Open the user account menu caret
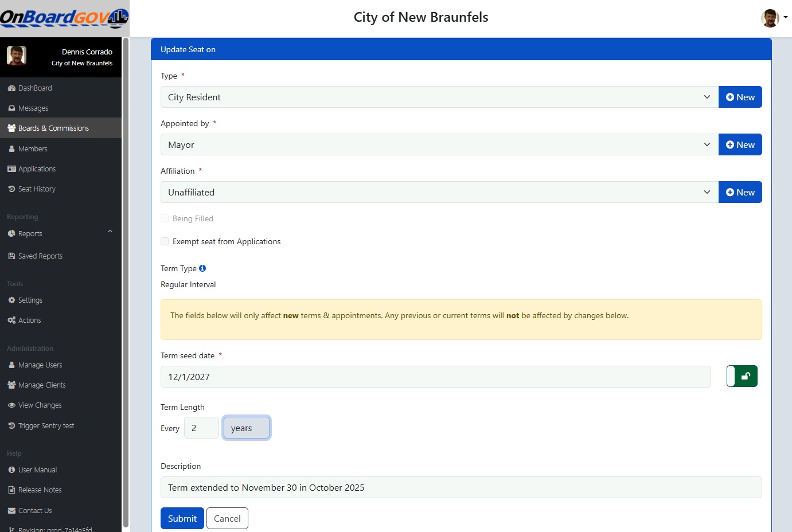The height and width of the screenshot is (532, 792). point(786,17)
